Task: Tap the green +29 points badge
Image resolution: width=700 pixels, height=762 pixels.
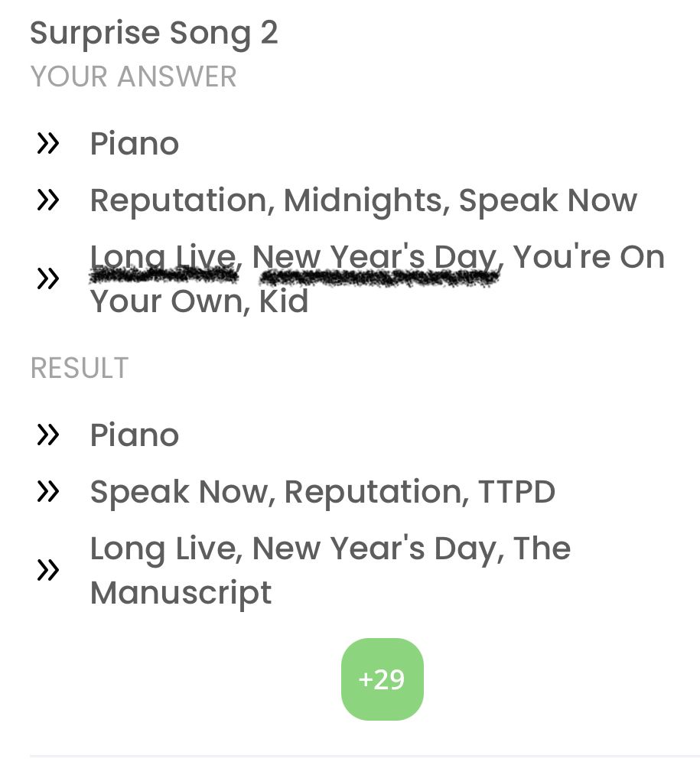Action: 382,679
